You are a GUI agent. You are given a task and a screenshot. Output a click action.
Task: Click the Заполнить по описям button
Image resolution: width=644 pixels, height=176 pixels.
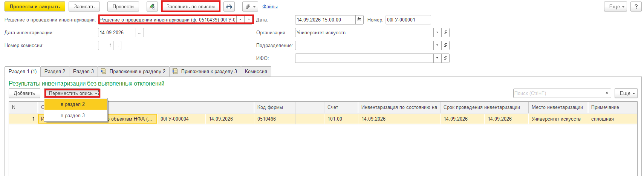191,6
